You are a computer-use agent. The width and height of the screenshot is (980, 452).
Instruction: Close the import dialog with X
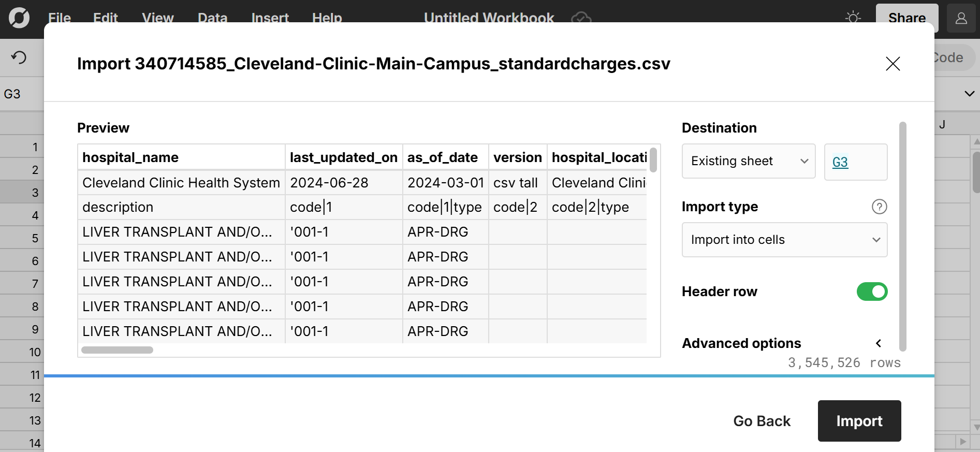coord(893,64)
